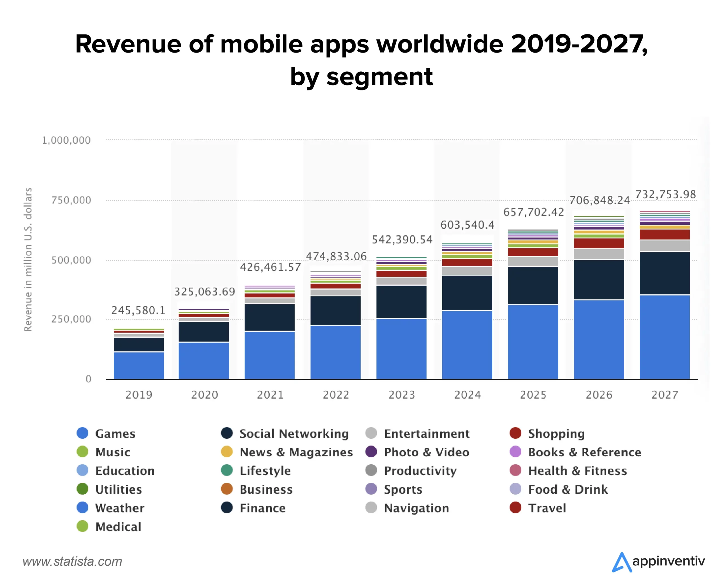This screenshot has width=723, height=588.
Task: Click the 732,753.98 total value label
Action: 665,194
